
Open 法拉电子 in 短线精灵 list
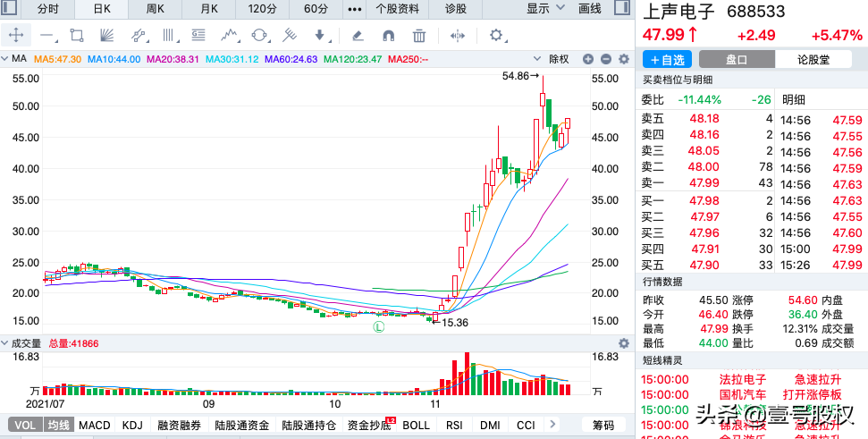(x=743, y=380)
